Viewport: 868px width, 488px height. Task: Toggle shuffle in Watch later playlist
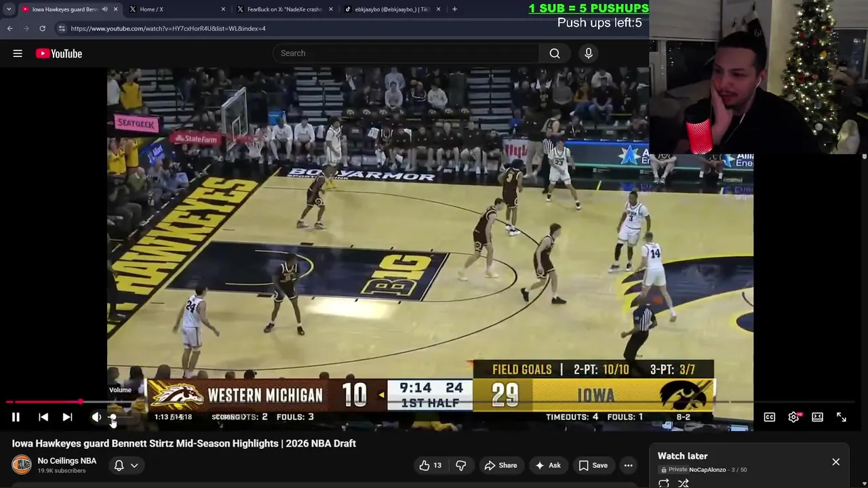point(684,483)
